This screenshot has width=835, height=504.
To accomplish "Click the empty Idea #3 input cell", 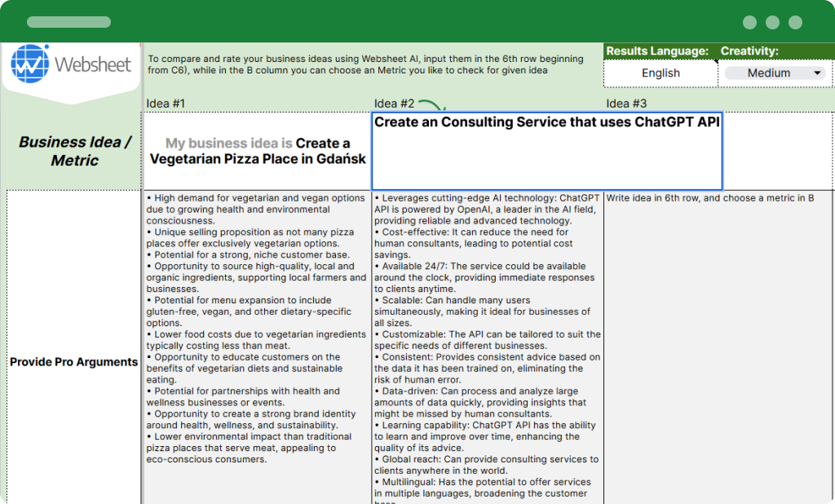I will coord(777,151).
